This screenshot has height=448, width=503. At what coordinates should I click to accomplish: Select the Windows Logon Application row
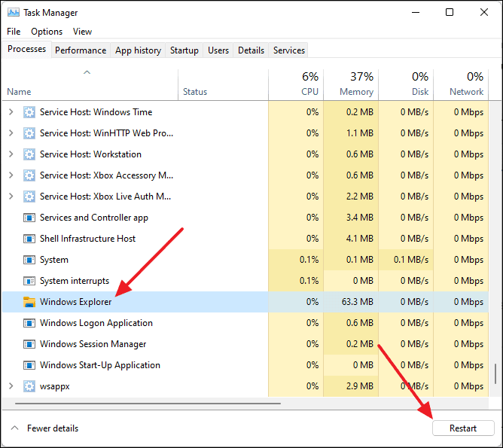point(245,323)
